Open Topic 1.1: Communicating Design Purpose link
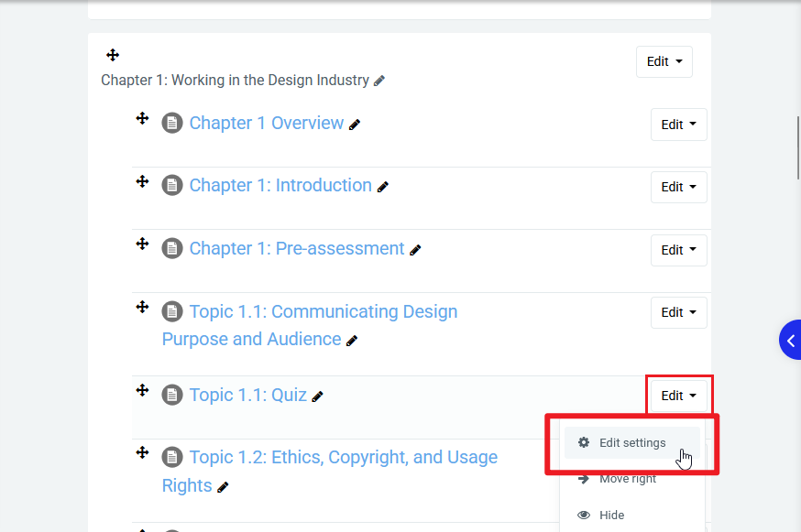This screenshot has width=801, height=532. click(323, 312)
